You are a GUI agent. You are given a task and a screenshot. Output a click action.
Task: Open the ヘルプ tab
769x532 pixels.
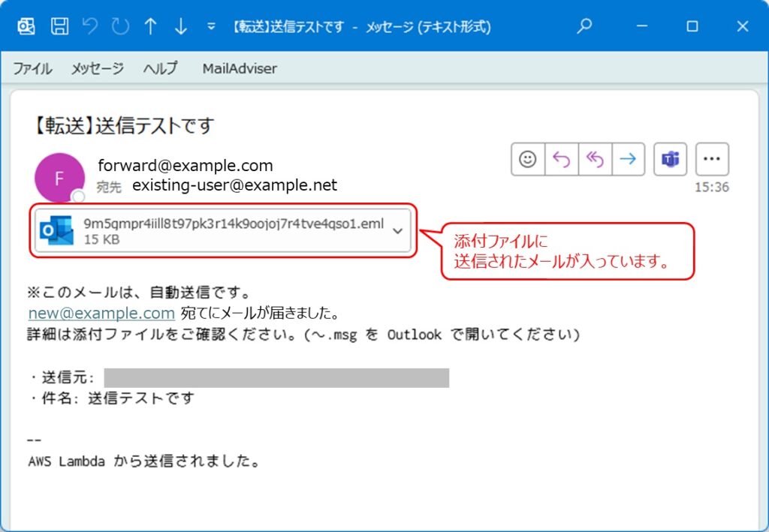pyautogui.click(x=161, y=68)
